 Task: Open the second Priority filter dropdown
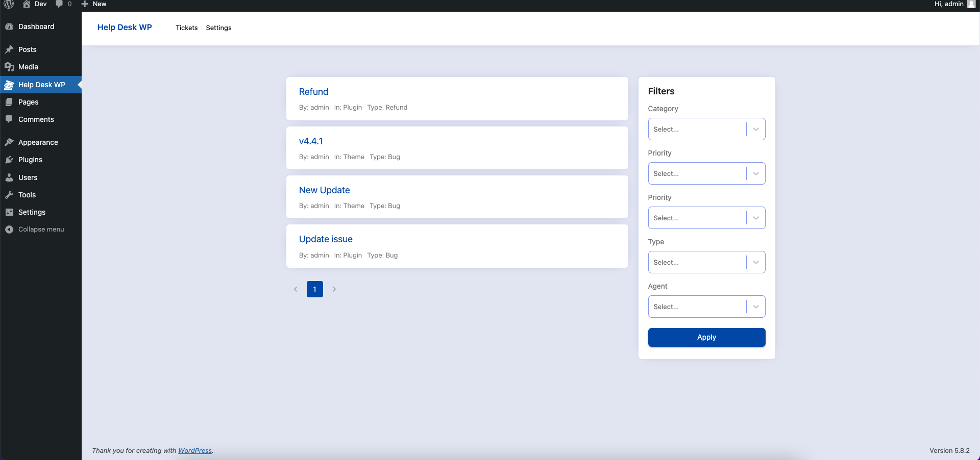click(x=706, y=218)
